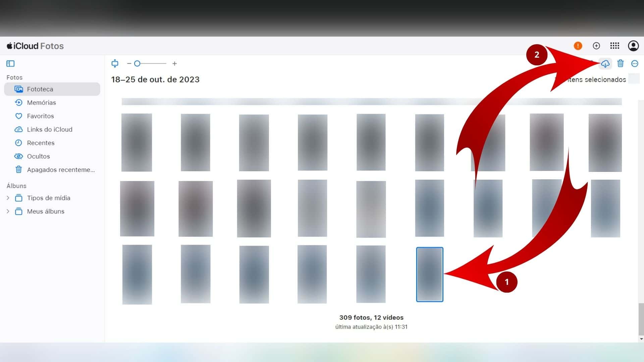Open the more options ellipsis menu
Viewport: 644px width, 362px height.
pyautogui.click(x=635, y=64)
